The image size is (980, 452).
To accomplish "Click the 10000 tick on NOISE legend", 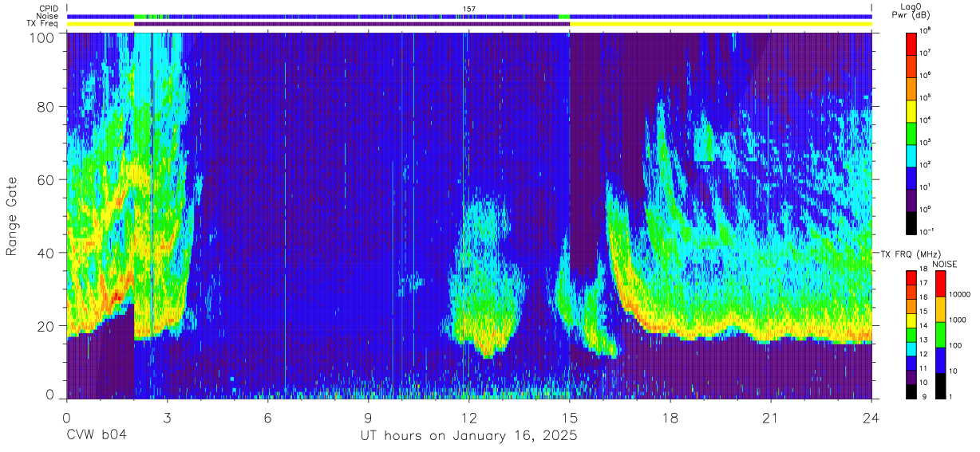I will click(x=959, y=295).
